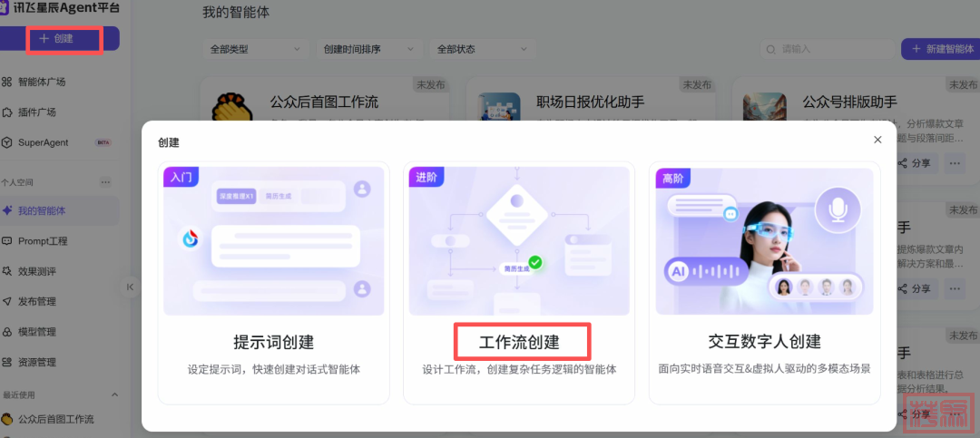Viewport: 980px width, 438px height.
Task: Select SuperAgent in the sidebar
Action: pyautogui.click(x=43, y=142)
